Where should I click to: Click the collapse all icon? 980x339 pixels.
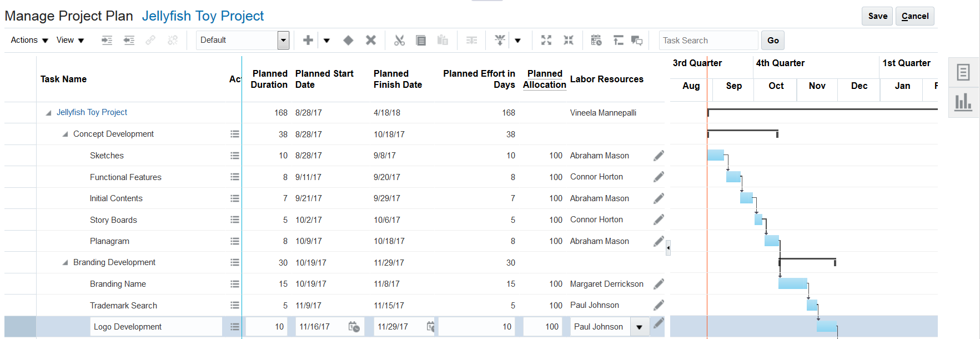click(569, 40)
